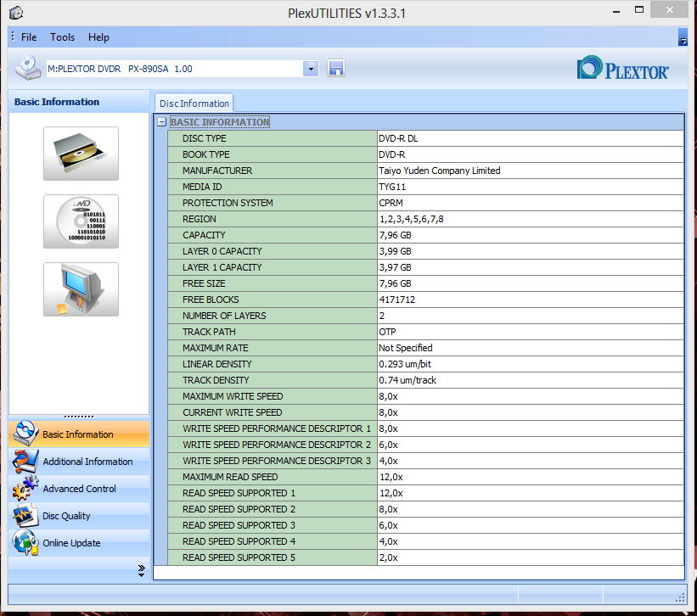Open the Help menu
Screen dimensions: 697x616
[98, 37]
